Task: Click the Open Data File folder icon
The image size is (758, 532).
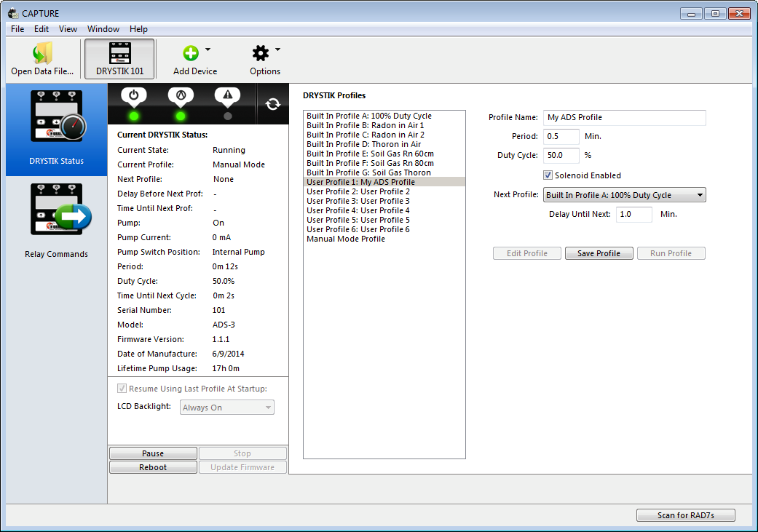Action: [42, 53]
